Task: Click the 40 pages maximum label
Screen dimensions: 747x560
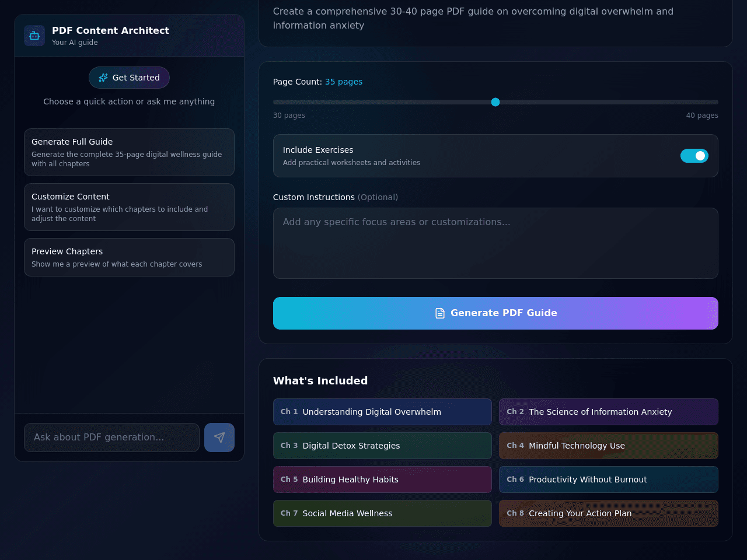Action: (702, 116)
